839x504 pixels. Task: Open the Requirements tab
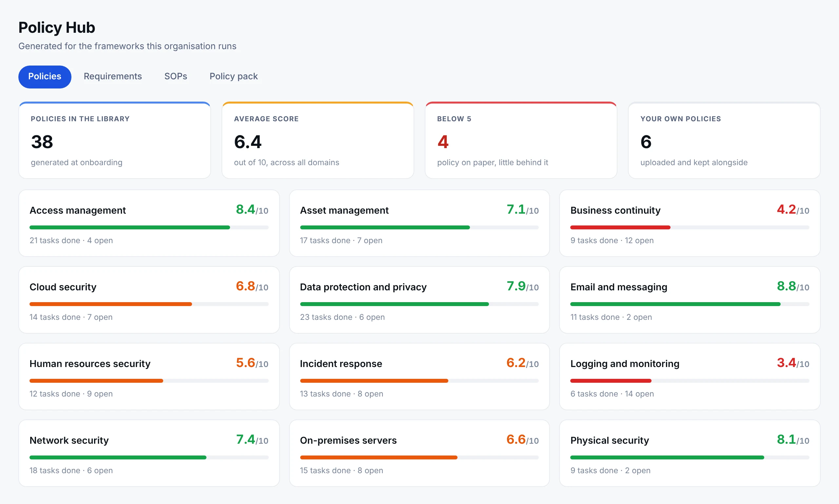point(113,76)
